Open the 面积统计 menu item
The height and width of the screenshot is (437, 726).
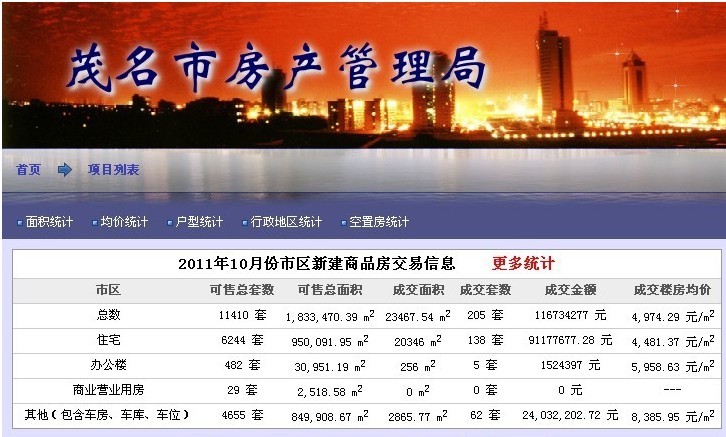click(49, 222)
